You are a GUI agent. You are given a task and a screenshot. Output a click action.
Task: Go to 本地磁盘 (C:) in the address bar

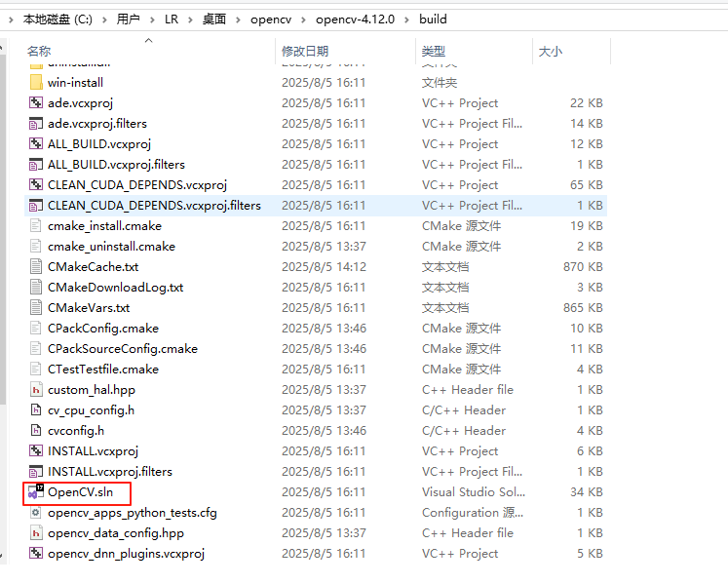57,19
